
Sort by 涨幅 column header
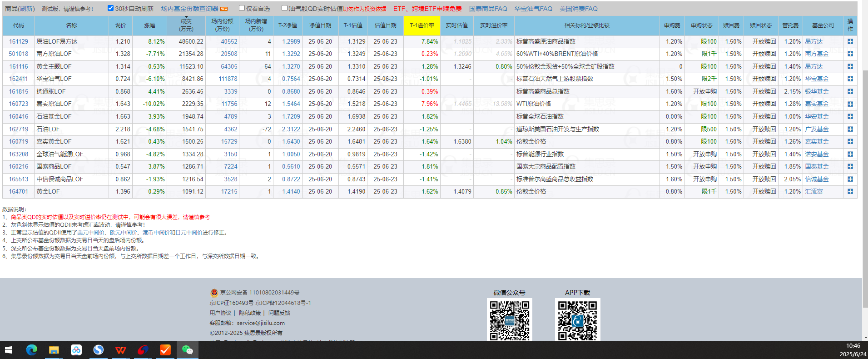[149, 25]
